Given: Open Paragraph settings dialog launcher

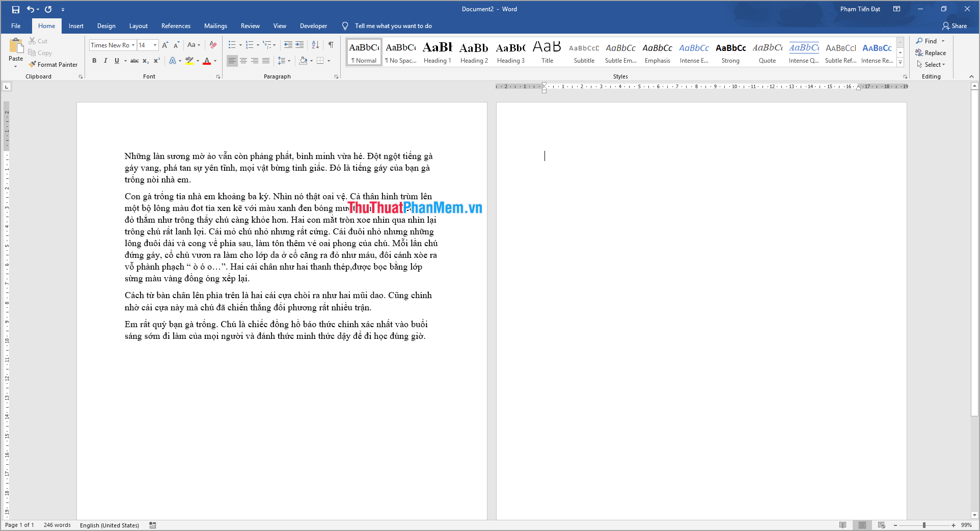Looking at the screenshot, I should click(336, 76).
